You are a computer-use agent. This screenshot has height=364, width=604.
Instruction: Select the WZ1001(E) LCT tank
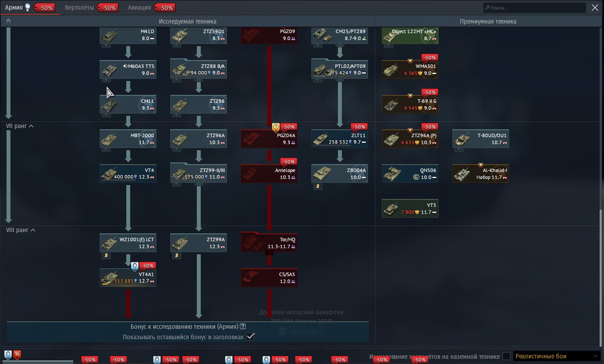128,243
